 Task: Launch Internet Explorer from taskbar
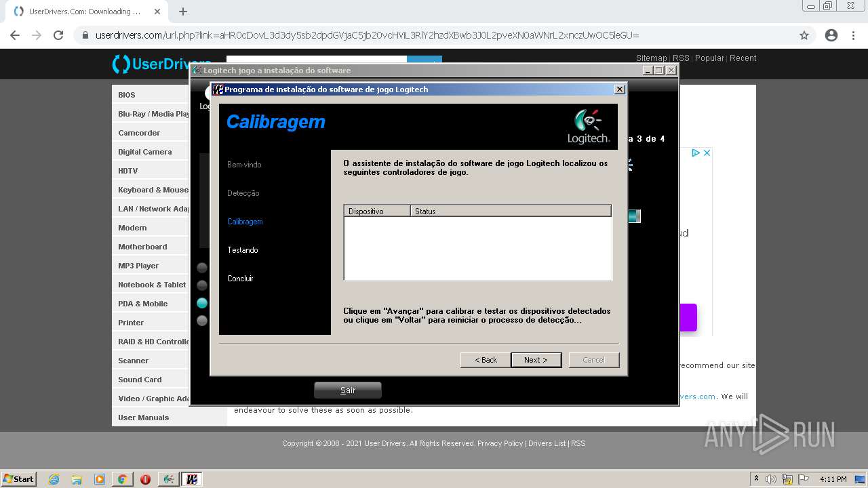pos(54,479)
